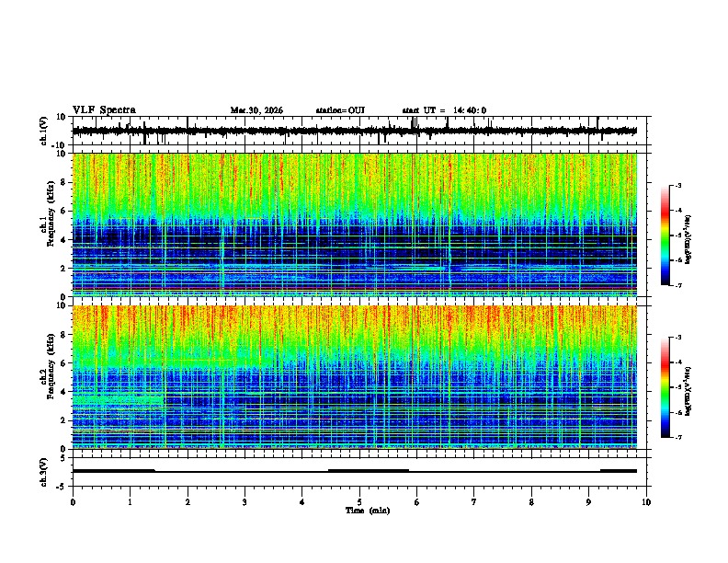Click the "-7" label on ch.1 color scale
The height and width of the screenshot is (563, 728).
click(678, 285)
